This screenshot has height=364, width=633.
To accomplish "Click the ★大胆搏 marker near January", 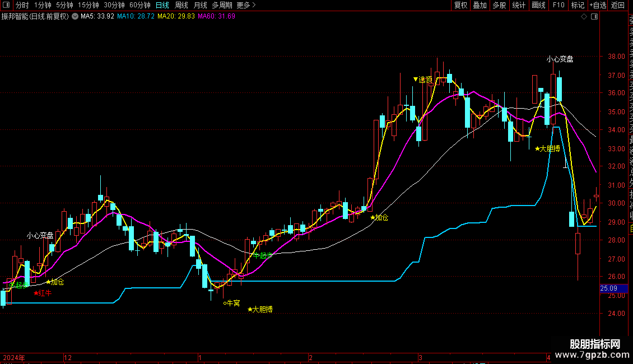I will click(260, 310).
